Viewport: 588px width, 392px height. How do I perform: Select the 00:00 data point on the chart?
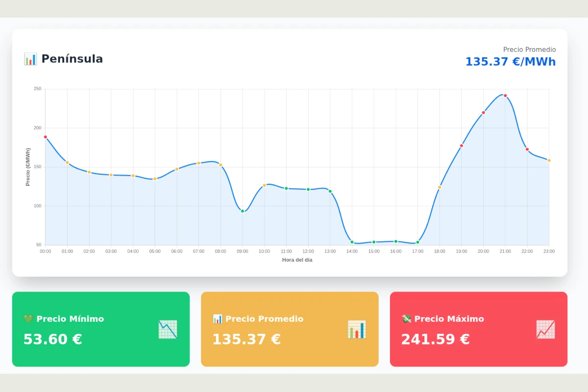click(x=46, y=137)
